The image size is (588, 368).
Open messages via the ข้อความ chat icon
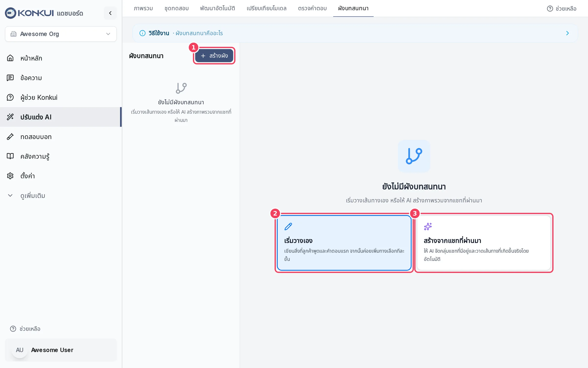pos(10,78)
